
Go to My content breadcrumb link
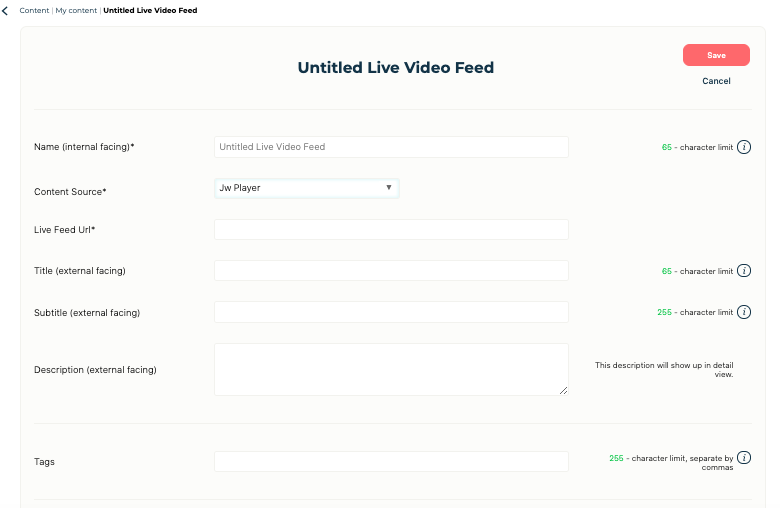76,10
